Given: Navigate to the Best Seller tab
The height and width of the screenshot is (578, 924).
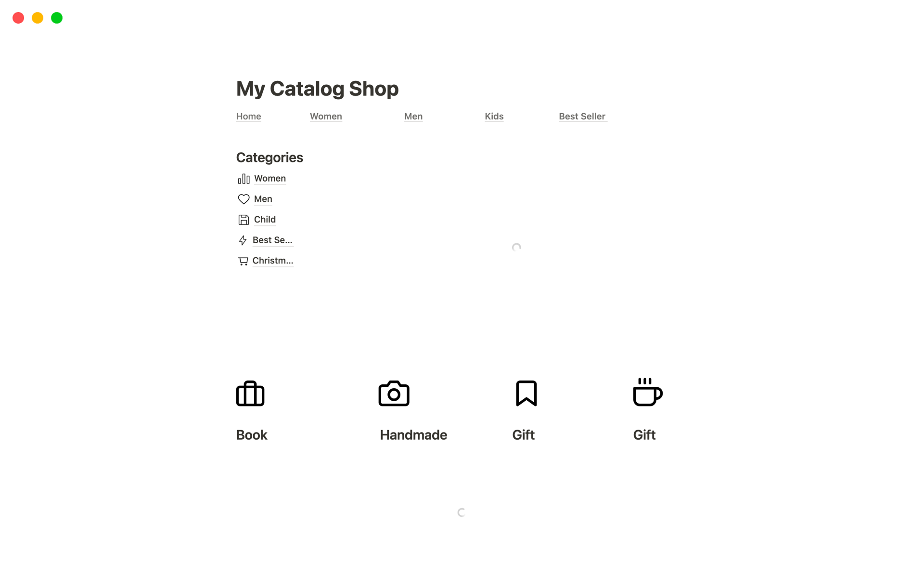Looking at the screenshot, I should [x=582, y=116].
